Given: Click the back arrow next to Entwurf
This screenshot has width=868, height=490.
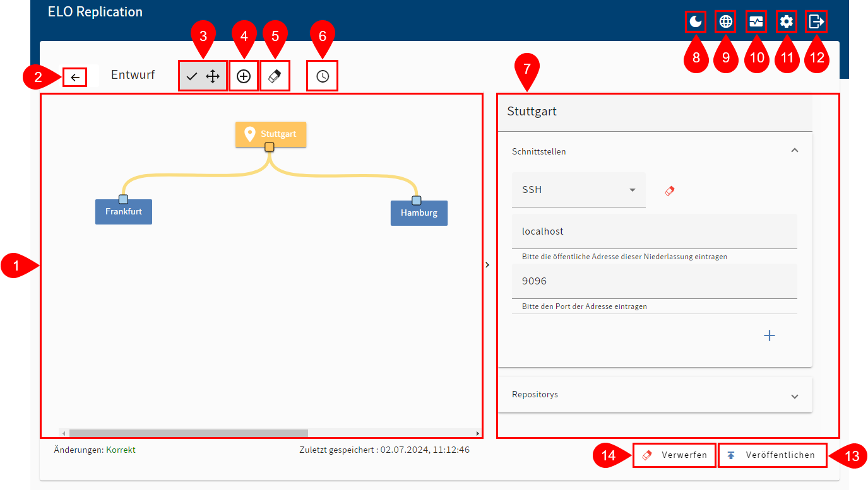Looking at the screenshot, I should [75, 78].
